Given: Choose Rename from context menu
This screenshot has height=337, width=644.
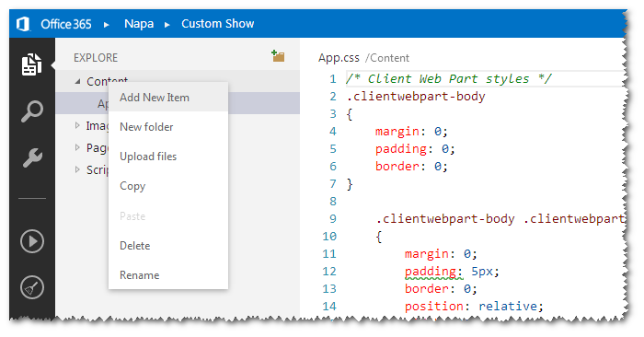Looking at the screenshot, I should [x=168, y=275].
